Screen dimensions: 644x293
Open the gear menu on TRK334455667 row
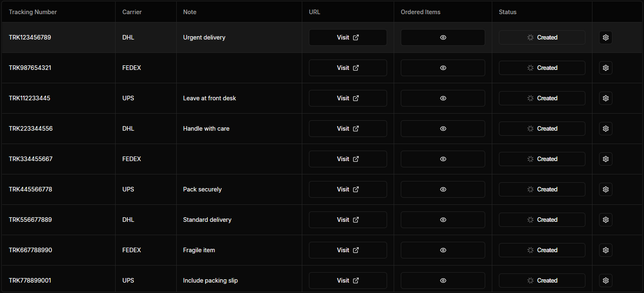(605, 159)
